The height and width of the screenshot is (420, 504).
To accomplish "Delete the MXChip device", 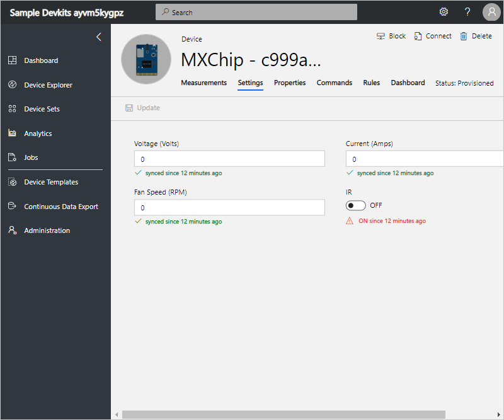I will 476,36.
